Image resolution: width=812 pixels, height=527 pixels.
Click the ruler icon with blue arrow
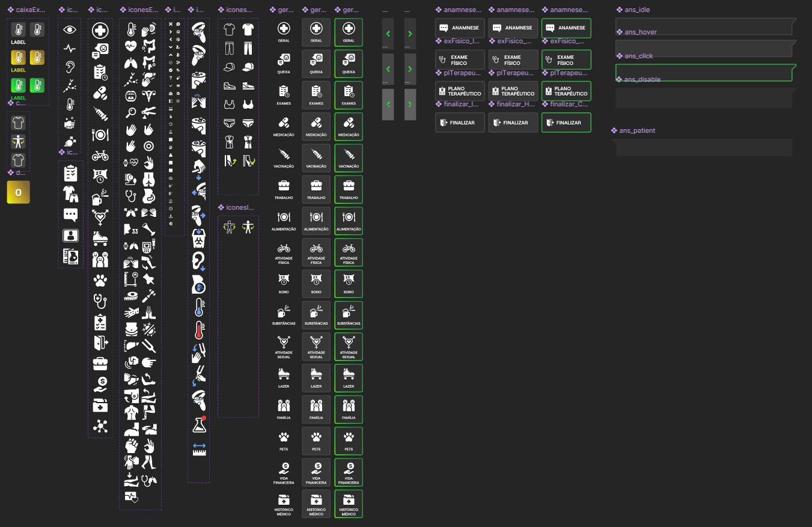(199, 449)
